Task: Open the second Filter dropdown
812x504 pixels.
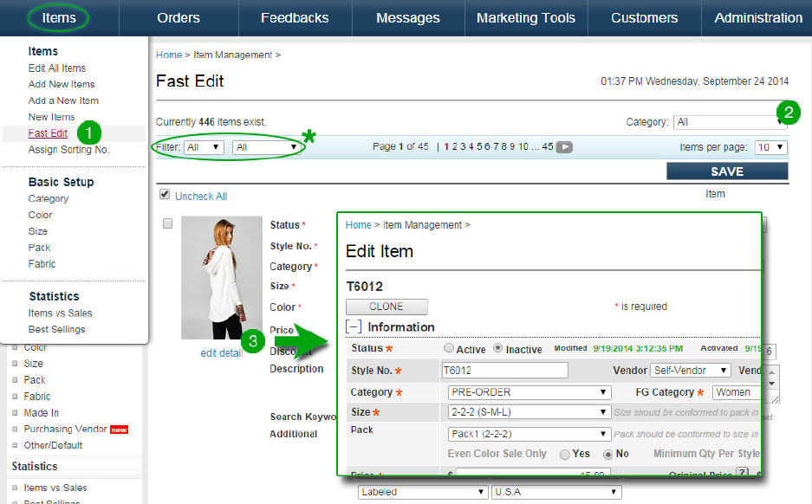Action: click(267, 147)
